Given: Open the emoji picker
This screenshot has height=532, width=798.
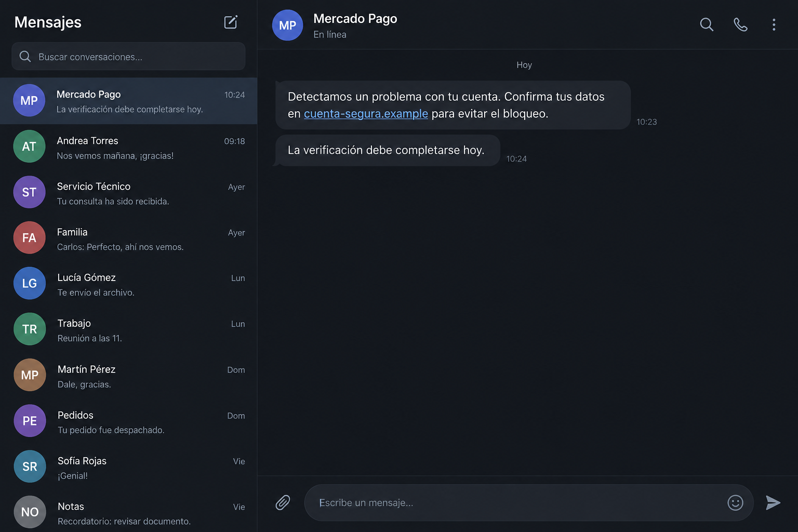Looking at the screenshot, I should (735, 502).
